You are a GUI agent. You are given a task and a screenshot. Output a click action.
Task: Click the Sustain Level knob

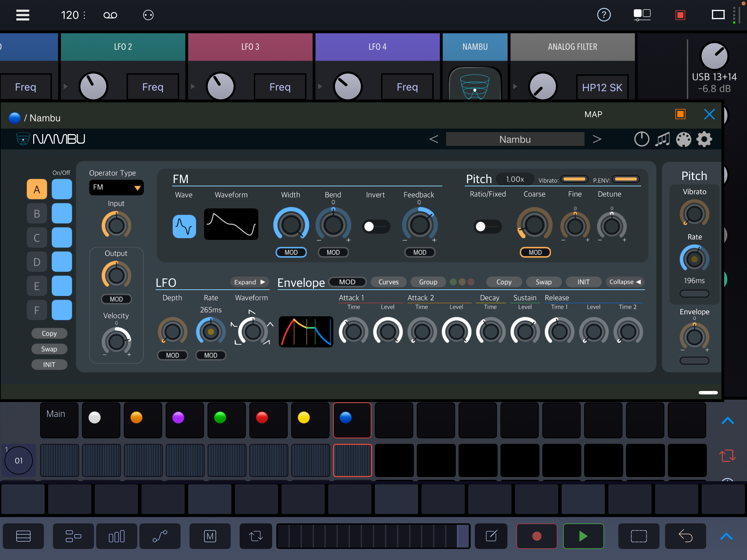pos(525,332)
